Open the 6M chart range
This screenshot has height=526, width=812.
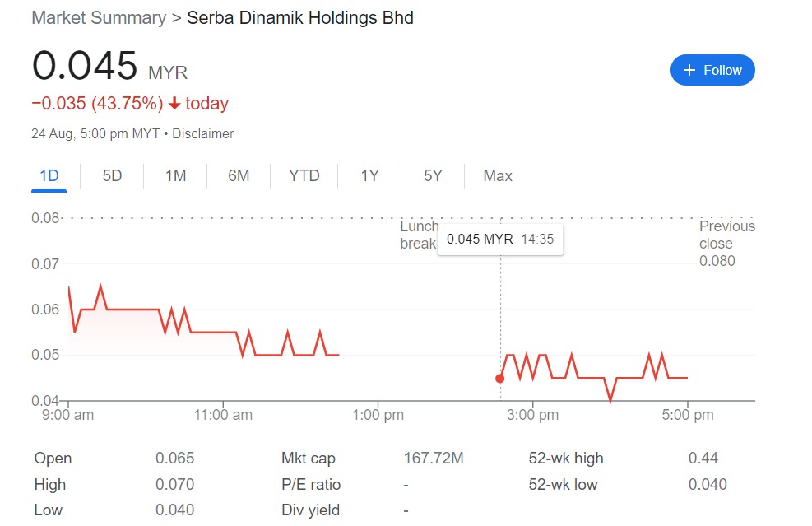[x=239, y=175]
